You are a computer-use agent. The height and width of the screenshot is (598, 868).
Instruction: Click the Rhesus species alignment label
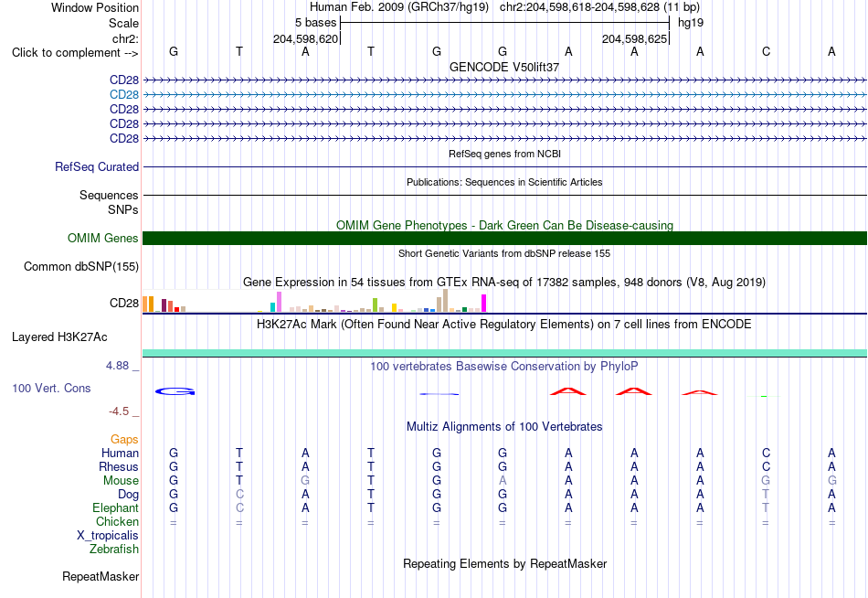coord(119,466)
